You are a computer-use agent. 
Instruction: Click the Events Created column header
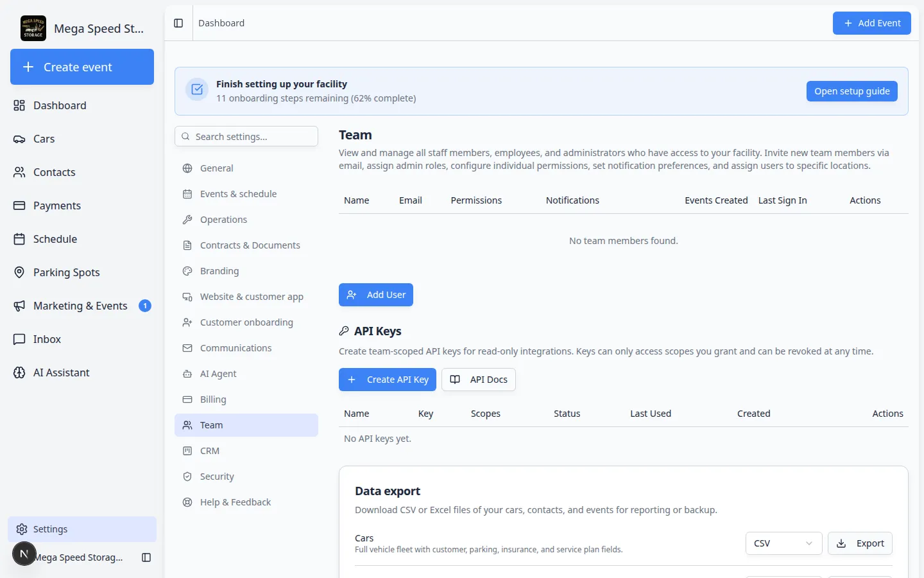(x=716, y=200)
